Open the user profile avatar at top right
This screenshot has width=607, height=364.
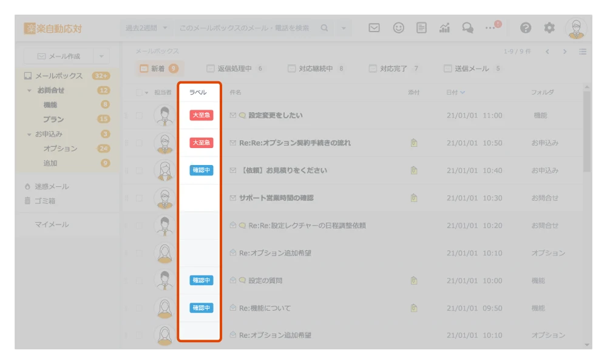[576, 29]
